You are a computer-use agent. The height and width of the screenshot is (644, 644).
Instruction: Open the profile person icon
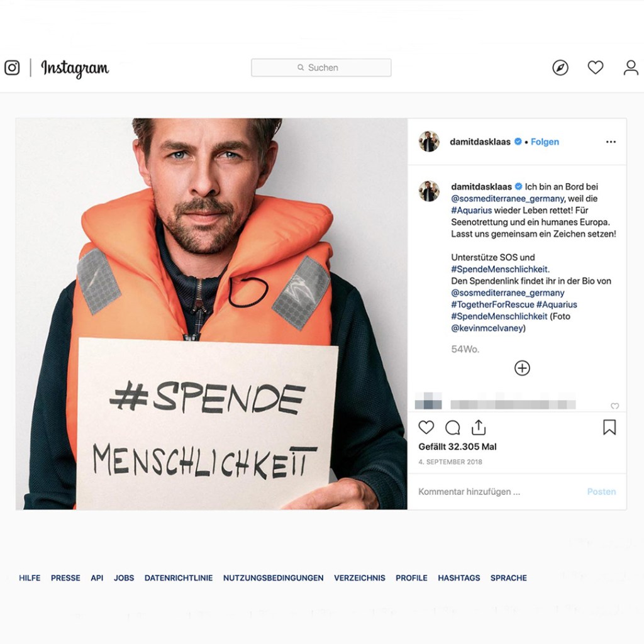630,68
